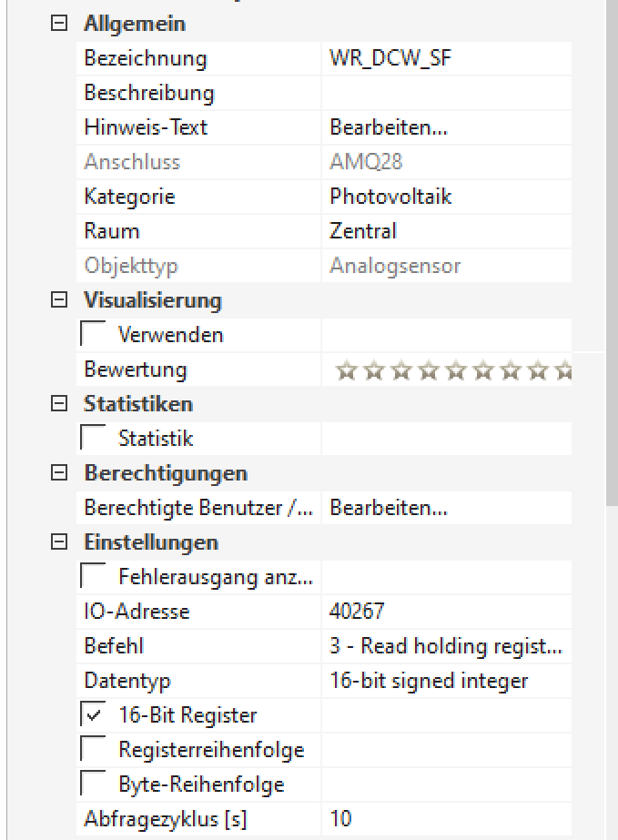Viewport: 618px width, 840px height.
Task: Collapse the Berechtigungen section
Action: point(60,474)
